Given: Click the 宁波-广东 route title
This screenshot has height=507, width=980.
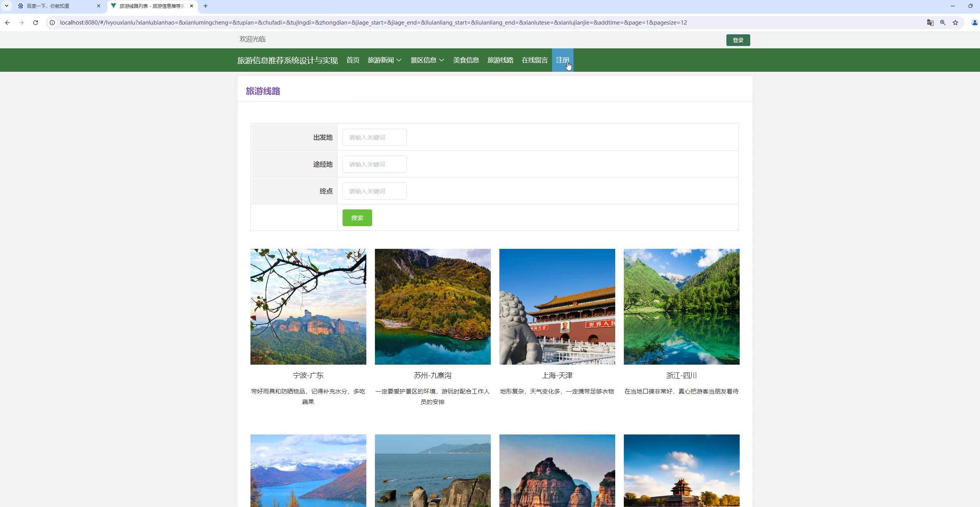Looking at the screenshot, I should click(308, 375).
